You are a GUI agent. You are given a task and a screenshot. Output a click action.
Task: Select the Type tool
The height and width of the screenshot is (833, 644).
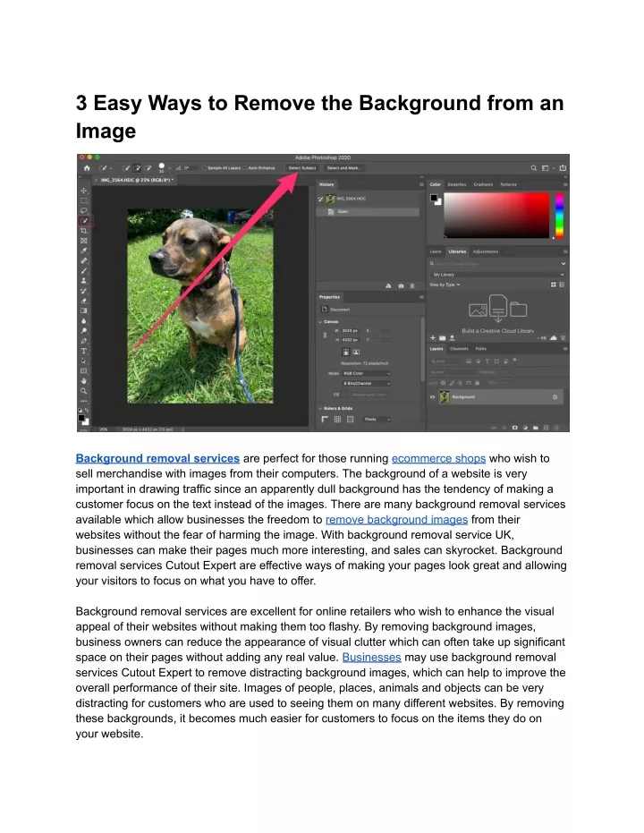(84, 351)
